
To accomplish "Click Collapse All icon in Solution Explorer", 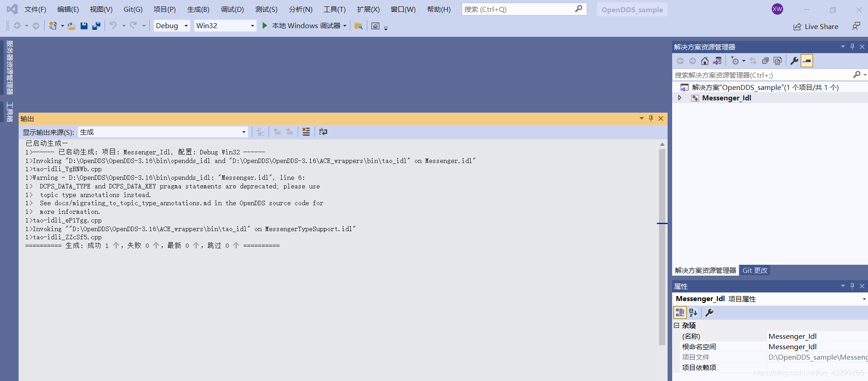I will (x=765, y=61).
